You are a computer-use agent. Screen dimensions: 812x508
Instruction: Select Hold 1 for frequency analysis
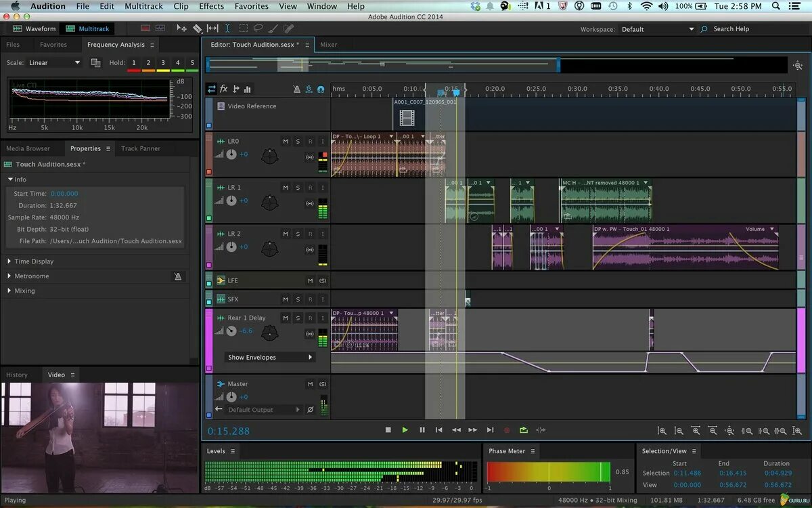pyautogui.click(x=133, y=63)
